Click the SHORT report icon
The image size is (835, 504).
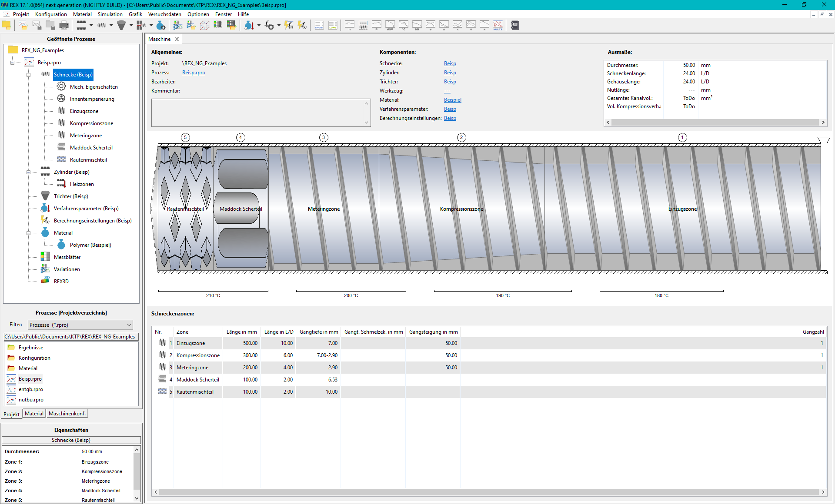(319, 25)
